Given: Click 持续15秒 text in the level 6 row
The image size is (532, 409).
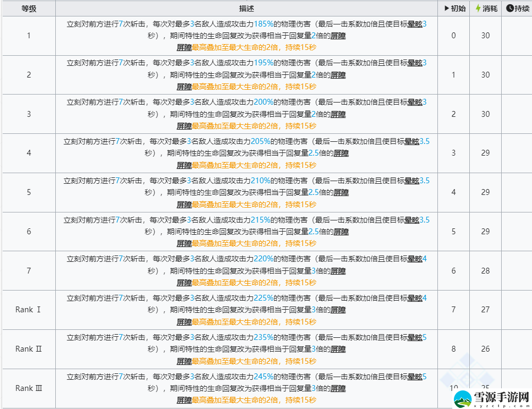Looking at the screenshot, I should (x=301, y=243).
